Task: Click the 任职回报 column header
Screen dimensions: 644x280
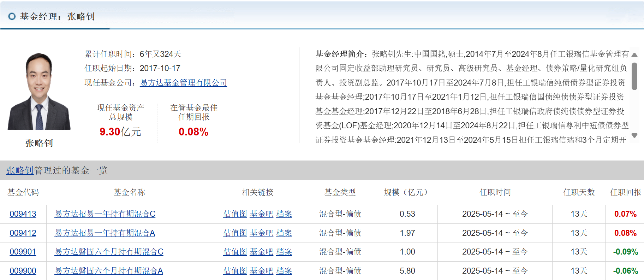Action: click(x=626, y=192)
